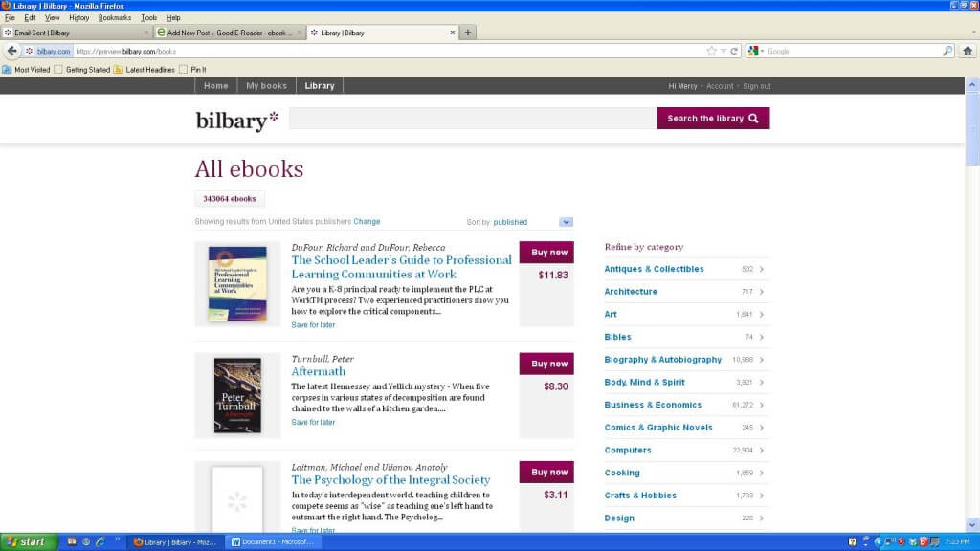Close the Library | Bilbary tab
980x551 pixels.
(453, 33)
